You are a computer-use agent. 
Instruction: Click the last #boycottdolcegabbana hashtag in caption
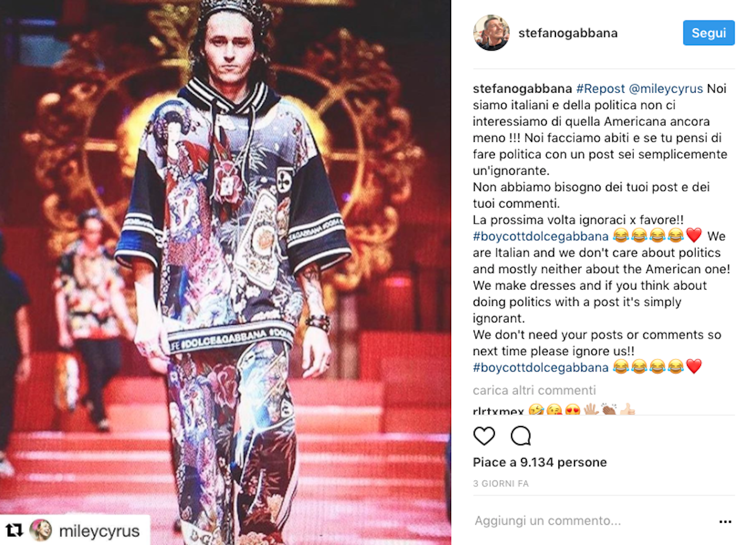[540, 367]
